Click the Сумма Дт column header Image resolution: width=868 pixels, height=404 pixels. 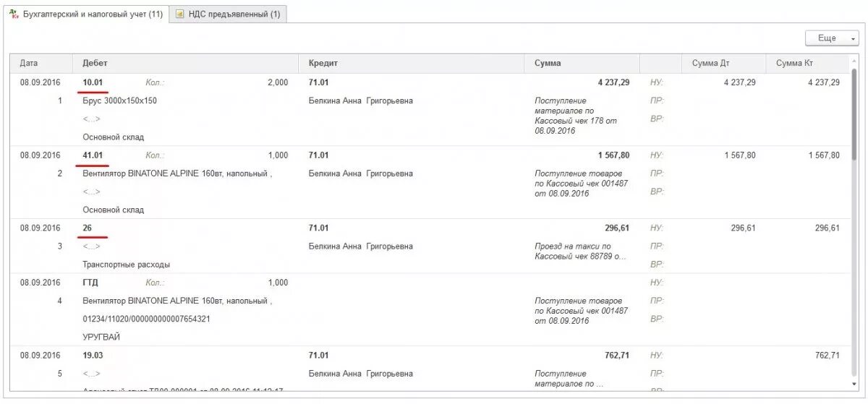(x=710, y=64)
